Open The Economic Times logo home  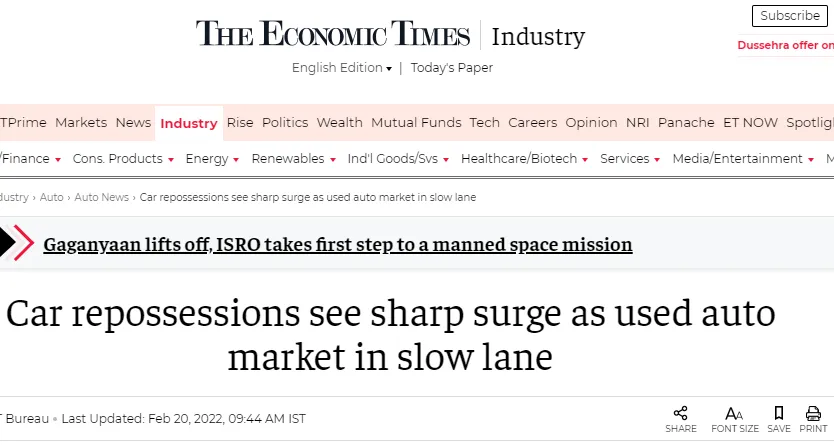333,33
